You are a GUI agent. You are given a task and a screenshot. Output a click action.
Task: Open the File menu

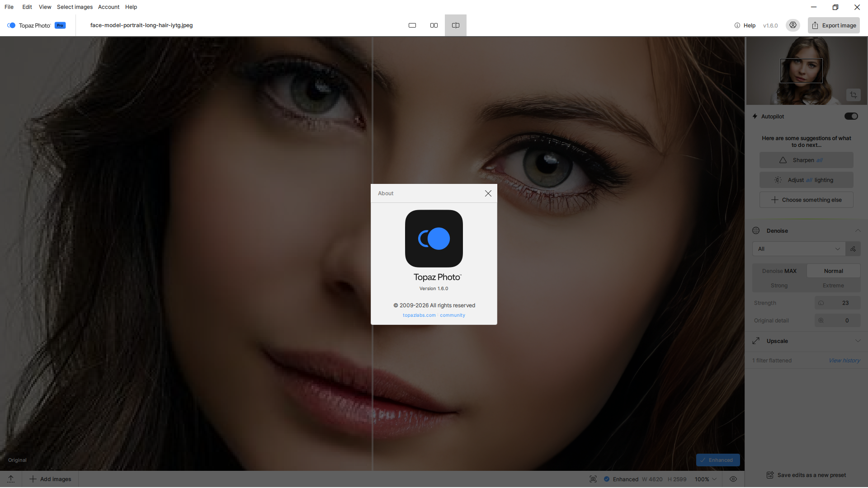click(9, 7)
